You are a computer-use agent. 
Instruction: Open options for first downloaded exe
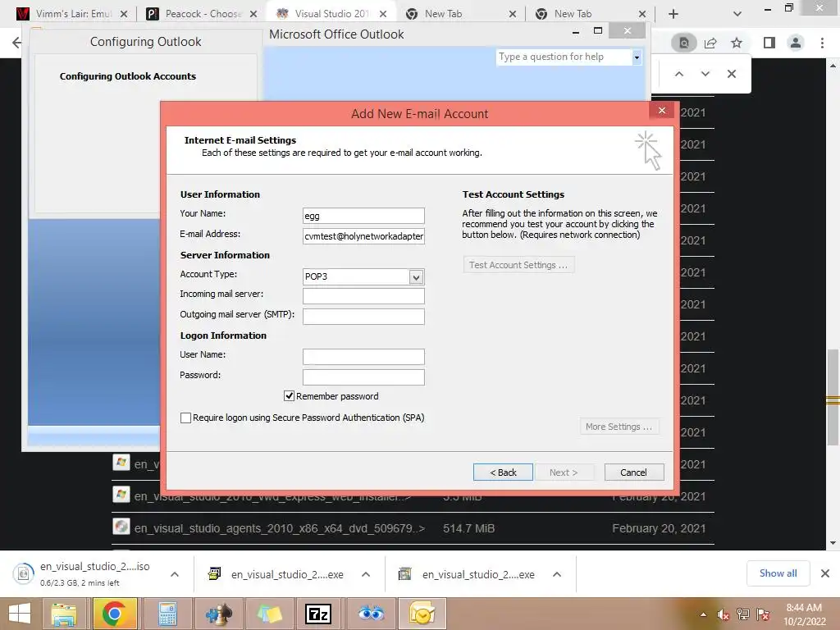coord(366,574)
